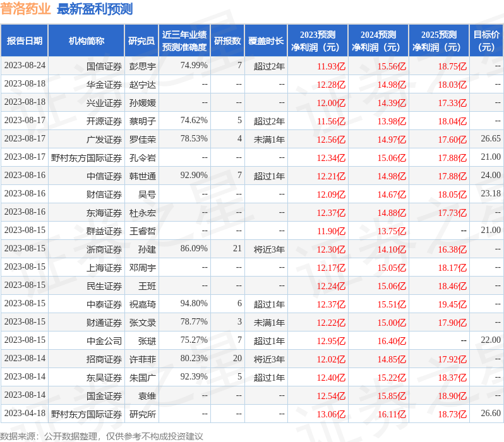The image size is (504, 442).
Task: Click analyst name 彭思宇
Action: pos(142,66)
